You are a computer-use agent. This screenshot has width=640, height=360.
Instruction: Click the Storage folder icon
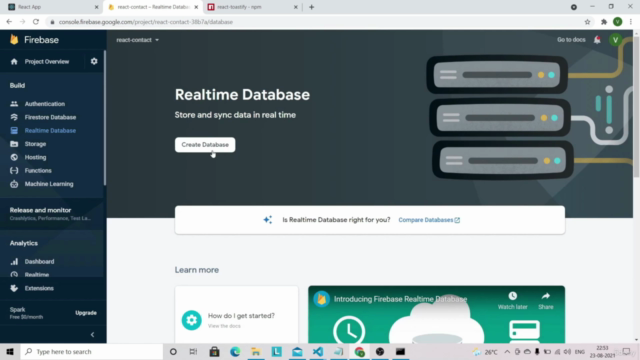click(14, 144)
